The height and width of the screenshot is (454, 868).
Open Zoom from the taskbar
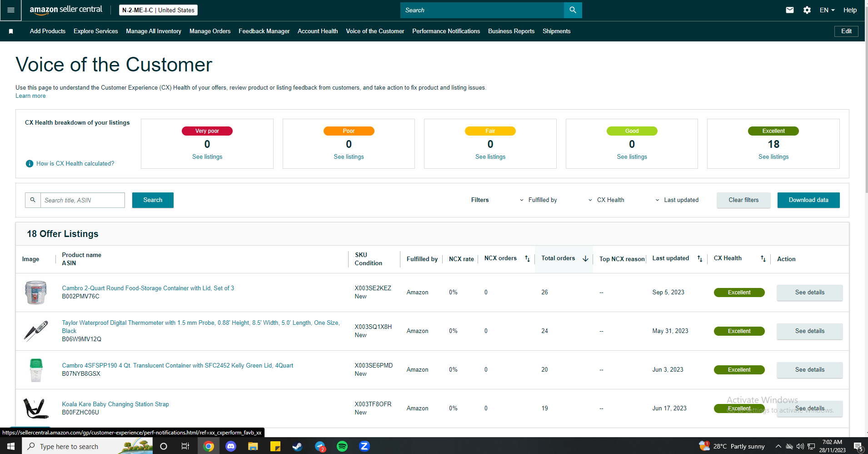(364, 446)
